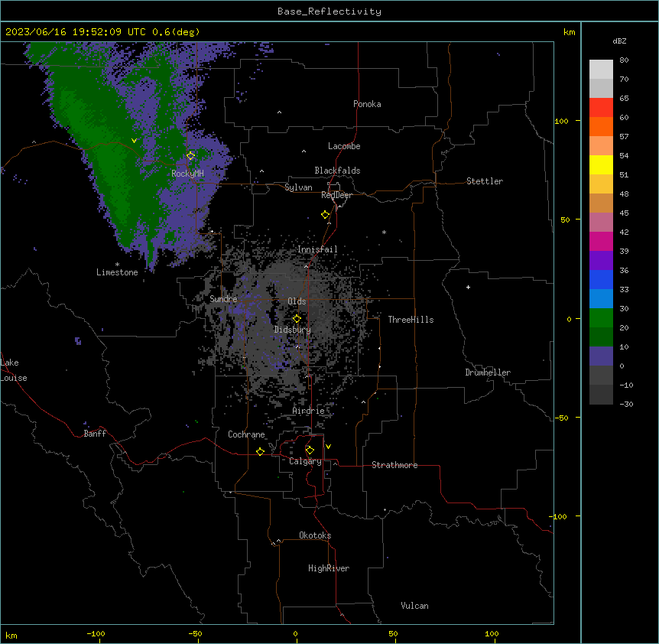Click the 80 value in dBZ legend
Image resolution: width=659 pixels, height=644 pixels.
click(624, 60)
